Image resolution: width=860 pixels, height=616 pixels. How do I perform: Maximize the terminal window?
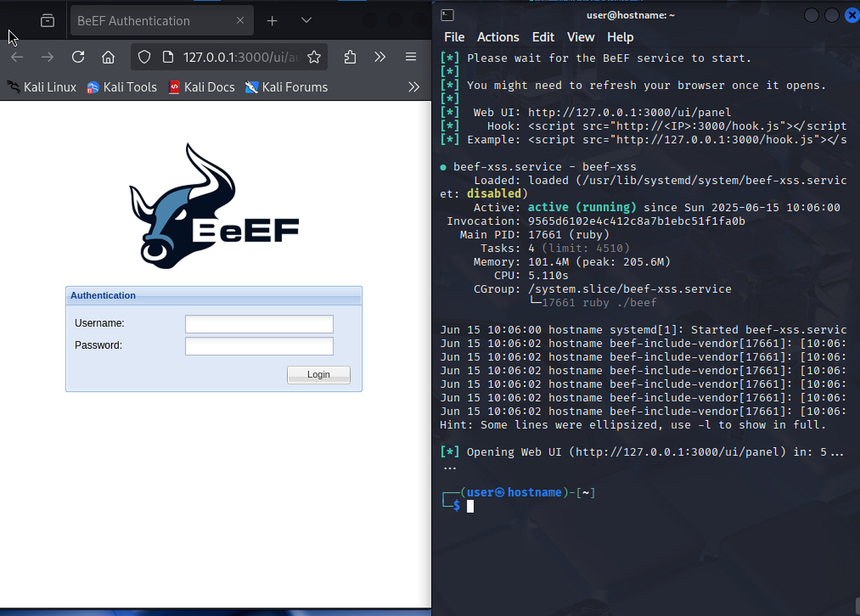click(832, 15)
